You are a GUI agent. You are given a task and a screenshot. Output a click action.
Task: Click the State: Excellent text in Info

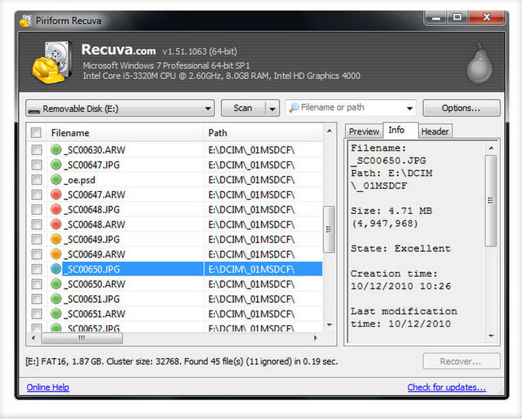401,248
